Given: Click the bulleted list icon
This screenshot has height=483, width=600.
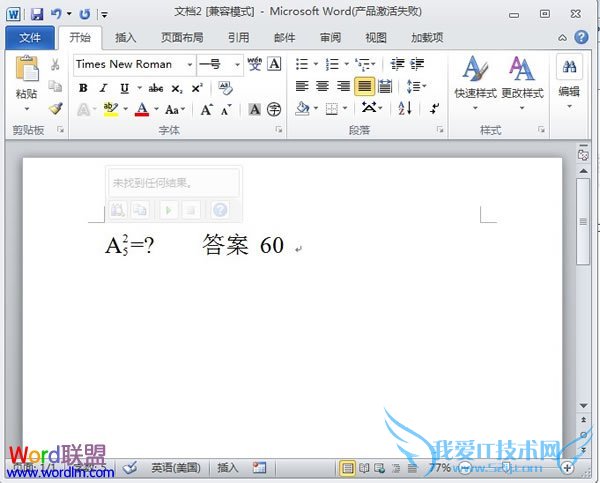Looking at the screenshot, I should tap(302, 64).
